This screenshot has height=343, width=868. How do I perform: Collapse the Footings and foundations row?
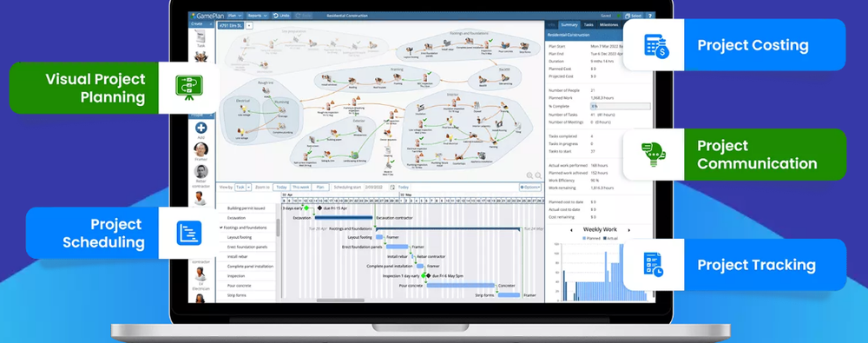(x=221, y=228)
